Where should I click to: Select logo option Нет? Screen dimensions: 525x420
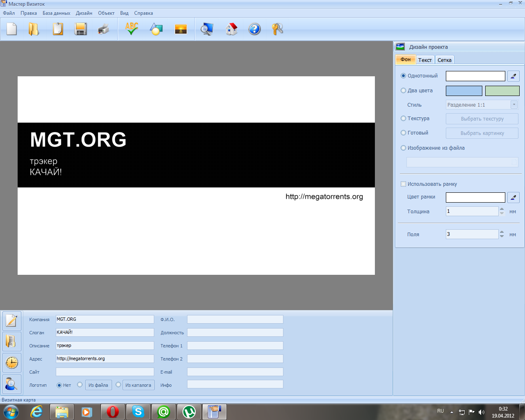[59, 385]
